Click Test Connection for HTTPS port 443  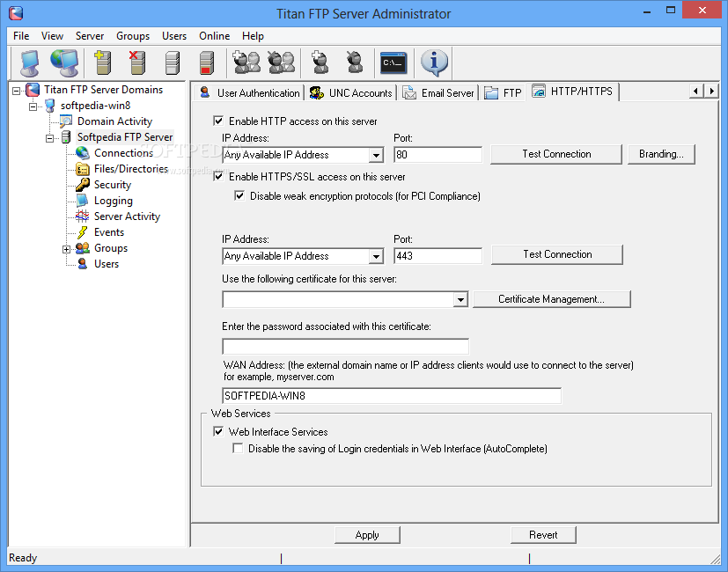(557, 254)
